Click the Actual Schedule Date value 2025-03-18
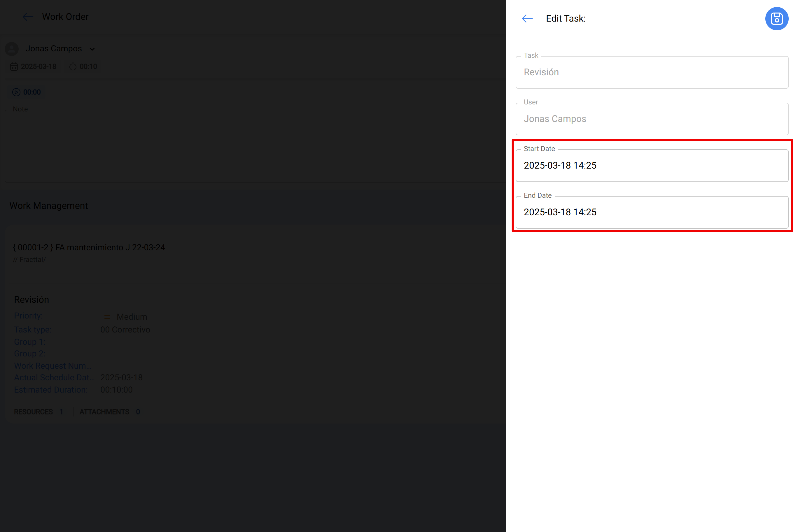Screen dimensions: 798x532 [x=121, y=378]
